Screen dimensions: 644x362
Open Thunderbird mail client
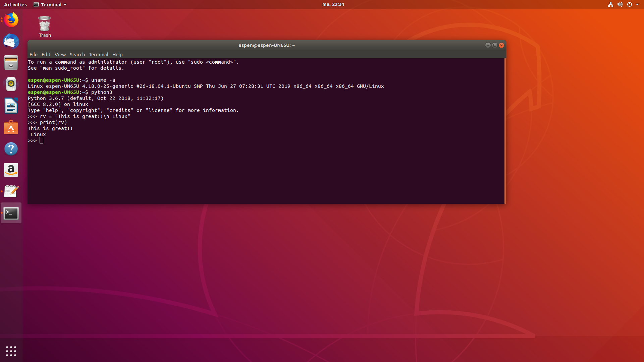11,42
